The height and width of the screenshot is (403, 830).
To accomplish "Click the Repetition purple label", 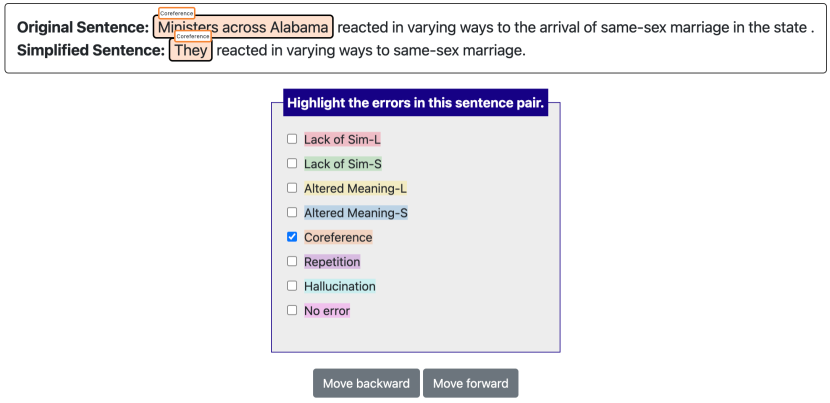I will click(332, 262).
